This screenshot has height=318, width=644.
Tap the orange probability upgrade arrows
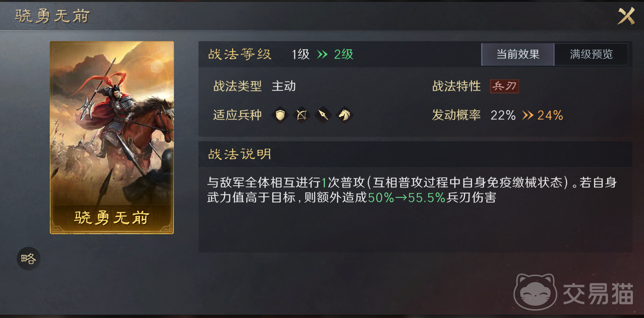pyautogui.click(x=528, y=115)
